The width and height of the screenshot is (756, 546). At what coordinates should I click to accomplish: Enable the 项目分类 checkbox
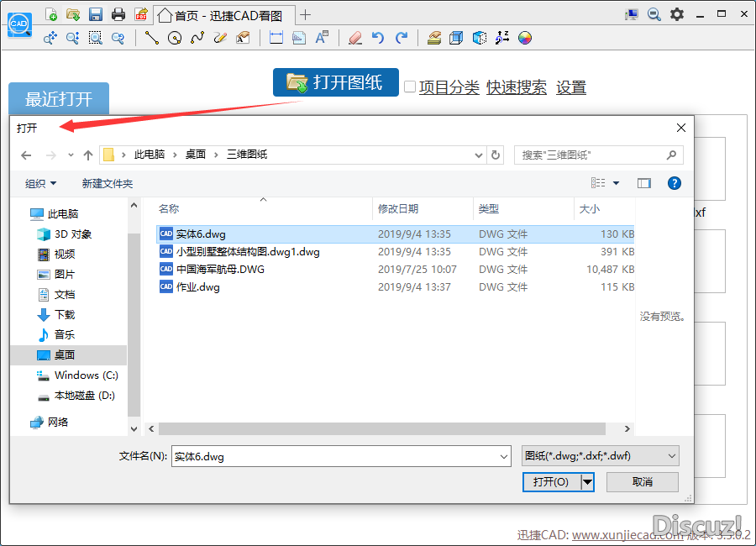pos(410,87)
